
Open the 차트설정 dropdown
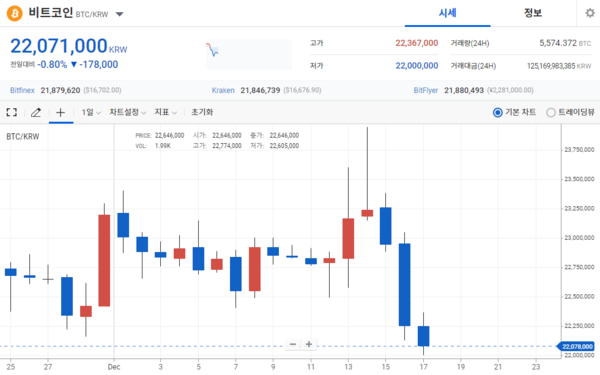coord(127,112)
